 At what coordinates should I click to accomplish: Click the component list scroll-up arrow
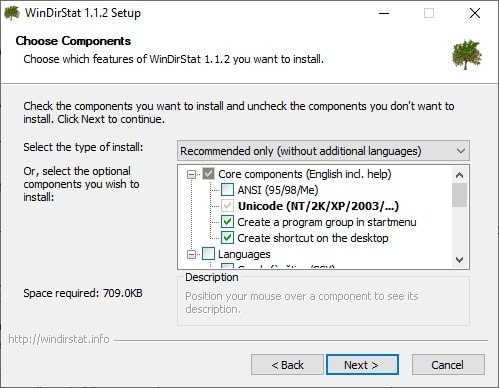pos(459,175)
